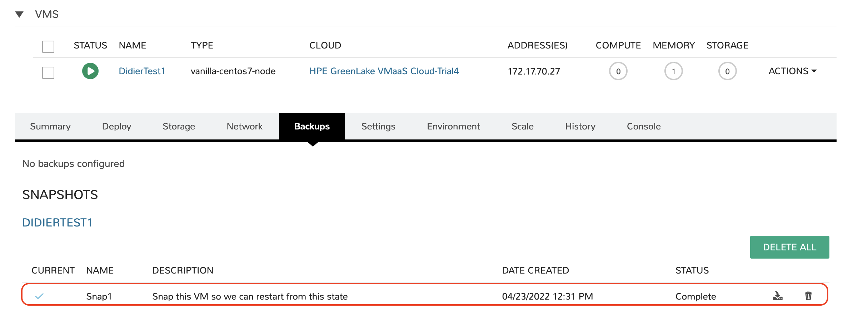
Task: Click the date 04/23/2022 12:31 PM
Action: 548,296
